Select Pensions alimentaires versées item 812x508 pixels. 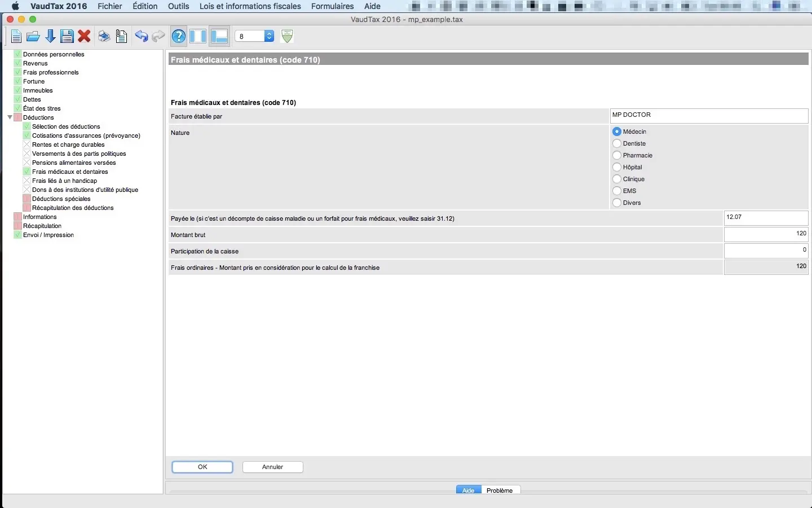click(x=74, y=163)
